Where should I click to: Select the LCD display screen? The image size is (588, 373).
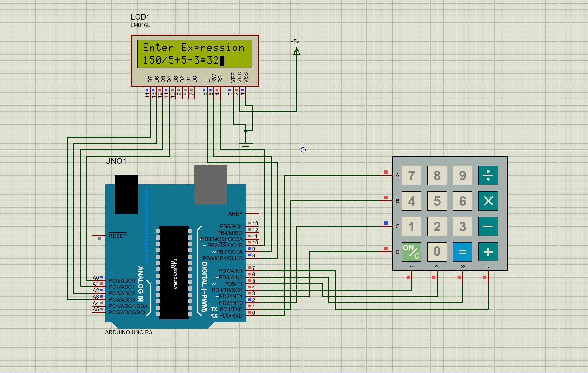[195, 54]
